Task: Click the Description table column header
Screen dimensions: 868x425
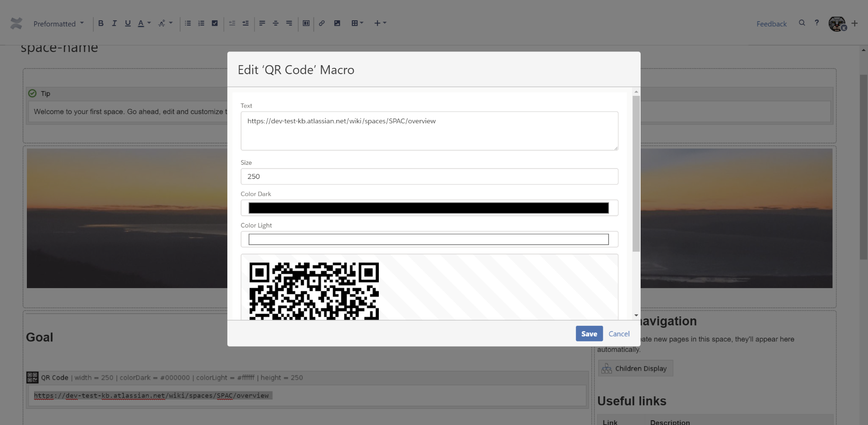Action: (x=670, y=422)
